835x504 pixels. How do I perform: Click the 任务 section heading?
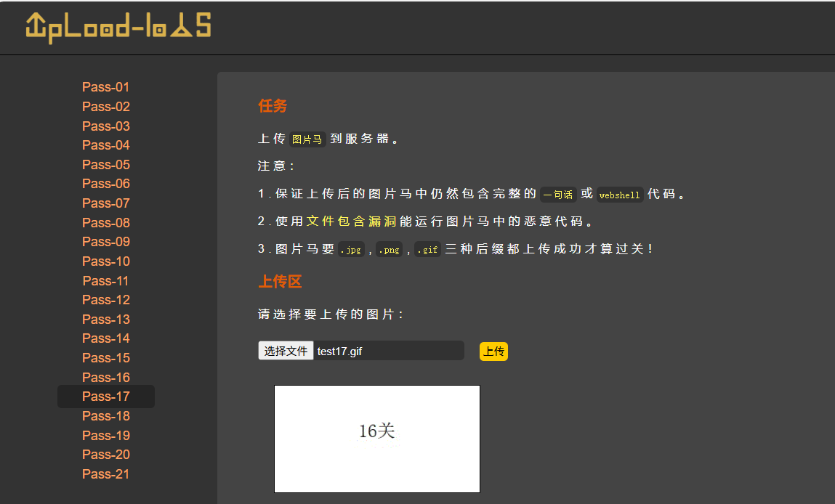(x=273, y=106)
